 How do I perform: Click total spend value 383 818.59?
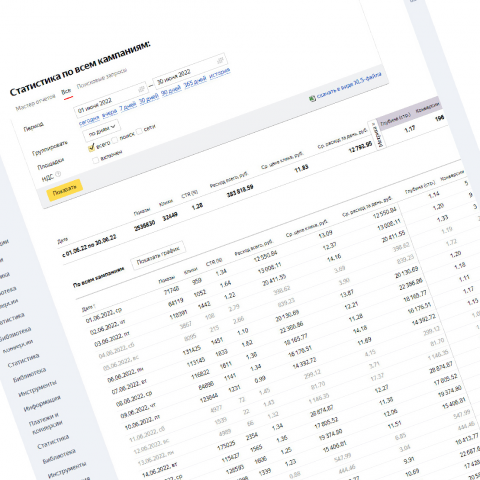point(240,191)
